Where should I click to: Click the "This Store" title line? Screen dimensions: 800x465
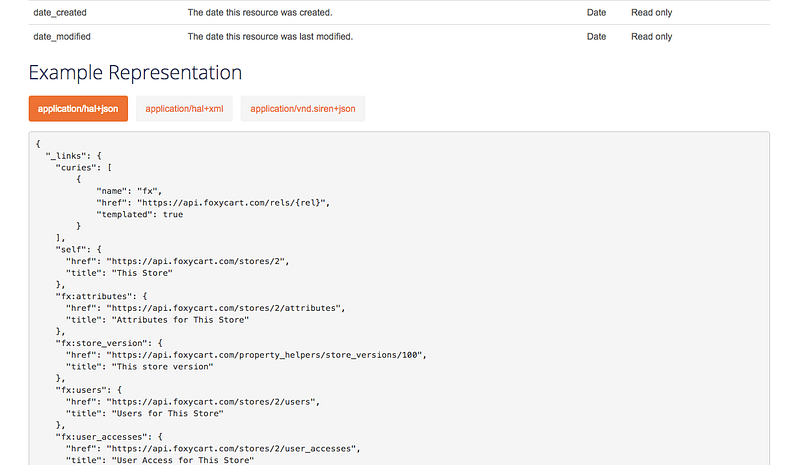coord(119,273)
